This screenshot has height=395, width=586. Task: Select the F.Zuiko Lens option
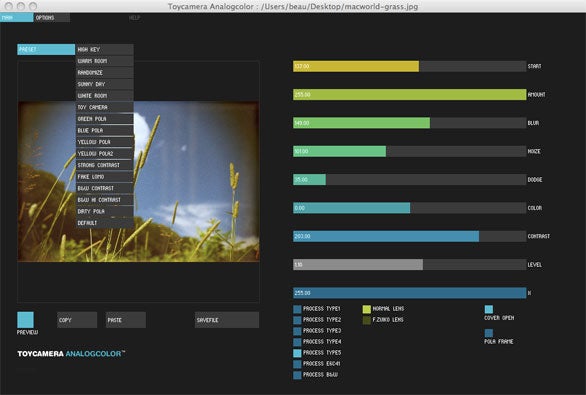(367, 320)
